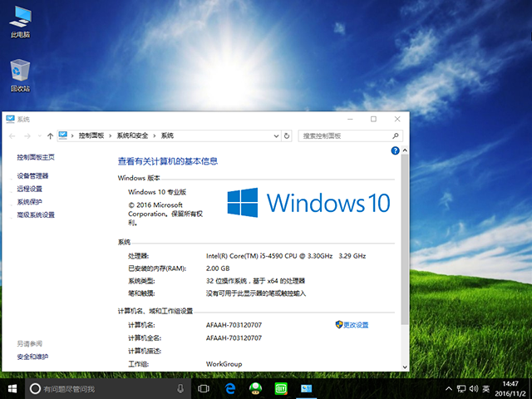
Task: Open Task View on the taskbar
Action: (204, 388)
